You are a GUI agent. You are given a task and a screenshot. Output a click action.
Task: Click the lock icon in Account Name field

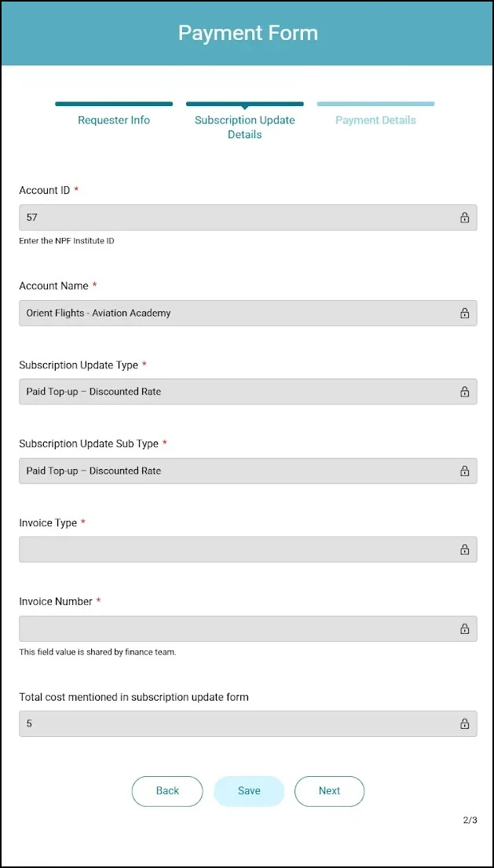pos(464,313)
